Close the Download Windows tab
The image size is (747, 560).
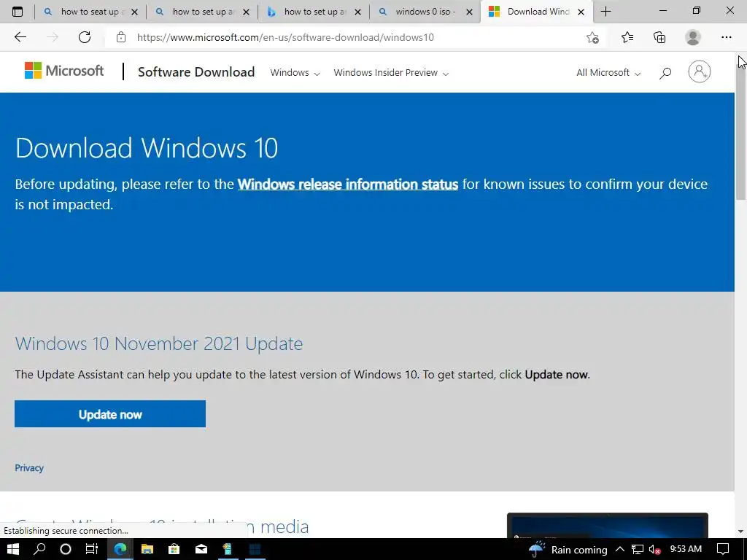pos(581,12)
